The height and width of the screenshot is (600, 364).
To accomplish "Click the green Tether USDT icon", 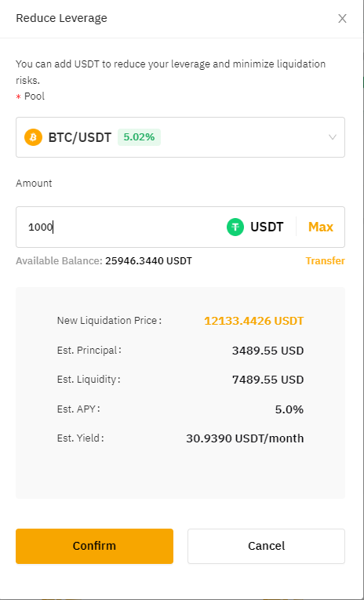I will 235,227.
